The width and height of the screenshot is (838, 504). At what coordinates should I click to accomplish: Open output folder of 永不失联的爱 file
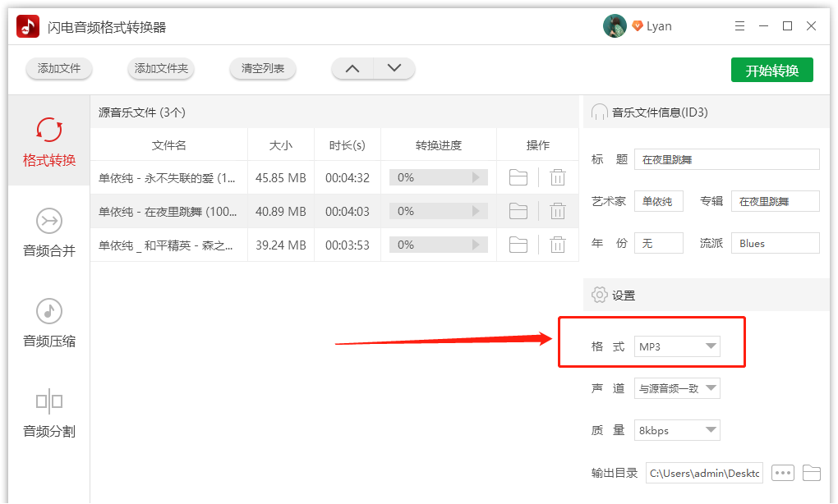click(518, 177)
